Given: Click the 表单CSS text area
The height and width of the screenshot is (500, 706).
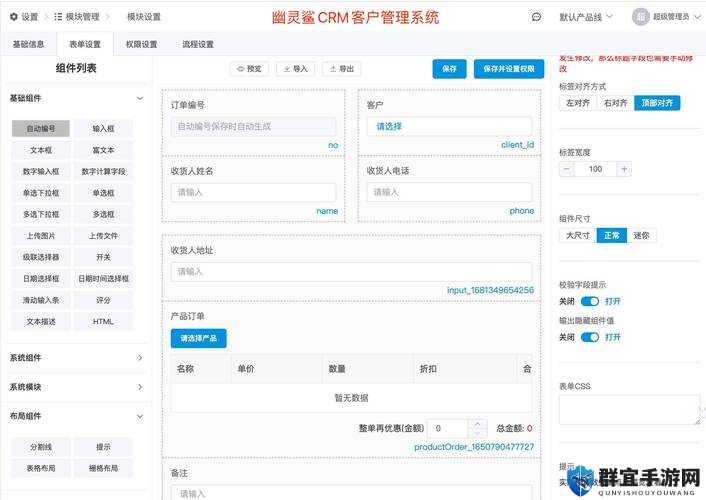Looking at the screenshot, I should tap(629, 409).
